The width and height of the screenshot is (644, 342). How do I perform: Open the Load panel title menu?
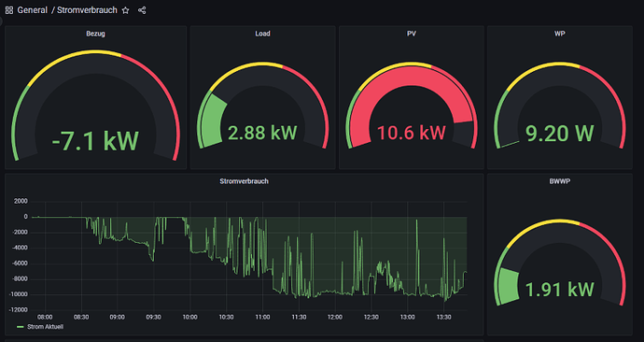point(262,34)
